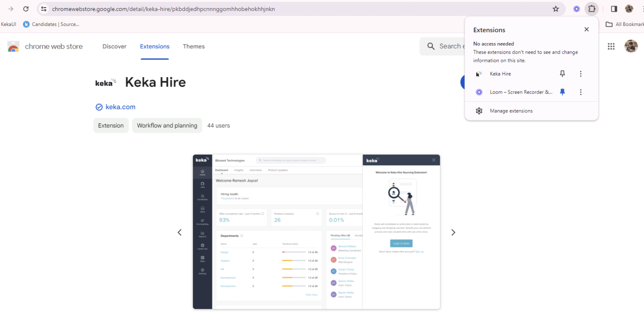
Task: Click the browser reload page icon
Action: (x=26, y=9)
